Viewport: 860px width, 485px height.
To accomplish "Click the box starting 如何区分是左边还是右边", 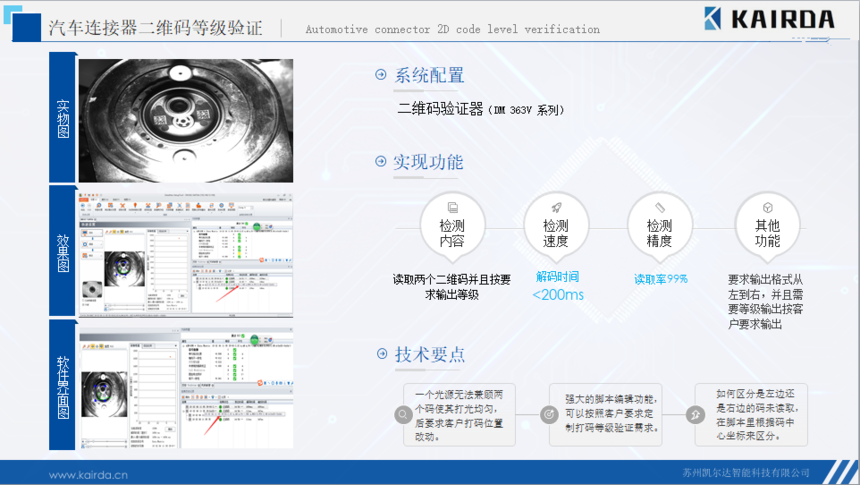I will coord(751,415).
